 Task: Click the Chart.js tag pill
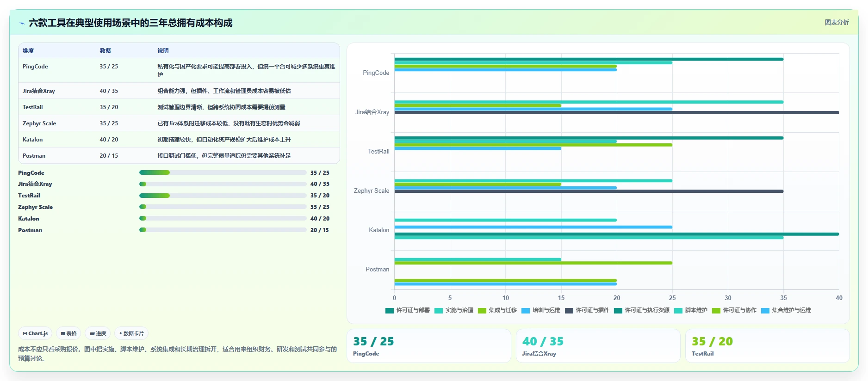pos(35,333)
